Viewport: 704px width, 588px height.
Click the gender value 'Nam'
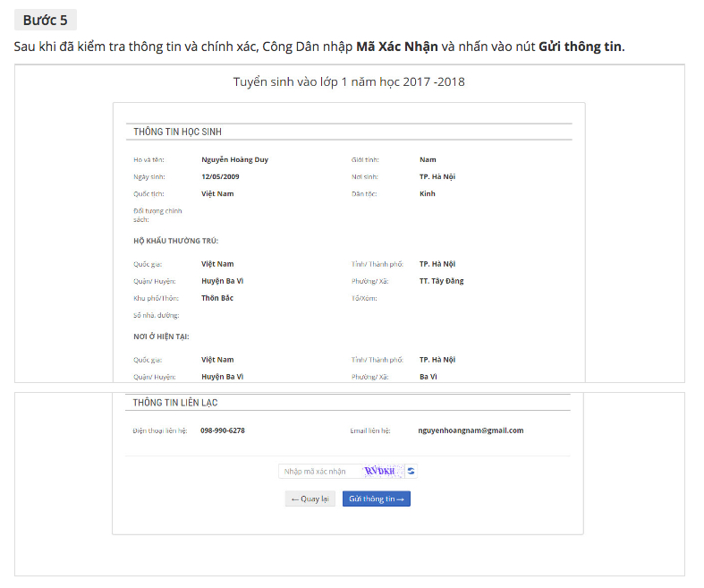point(428,159)
